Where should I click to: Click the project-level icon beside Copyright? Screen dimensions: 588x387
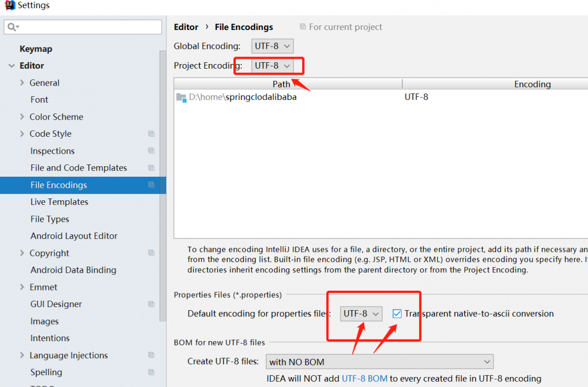click(x=151, y=253)
